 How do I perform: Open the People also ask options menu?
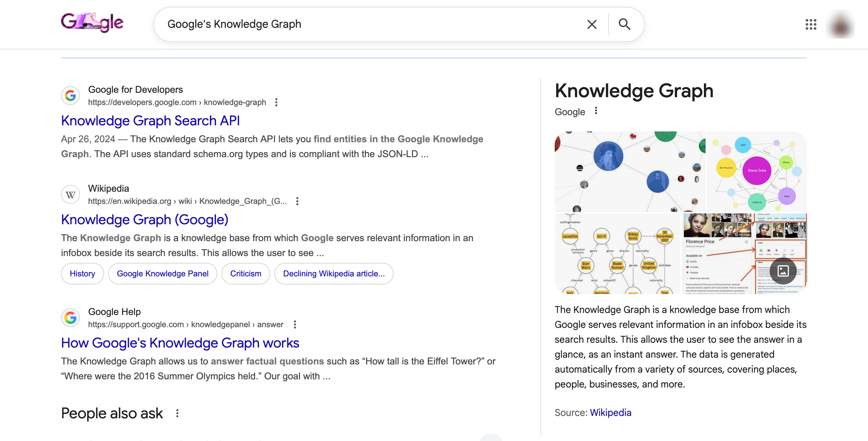coord(178,414)
